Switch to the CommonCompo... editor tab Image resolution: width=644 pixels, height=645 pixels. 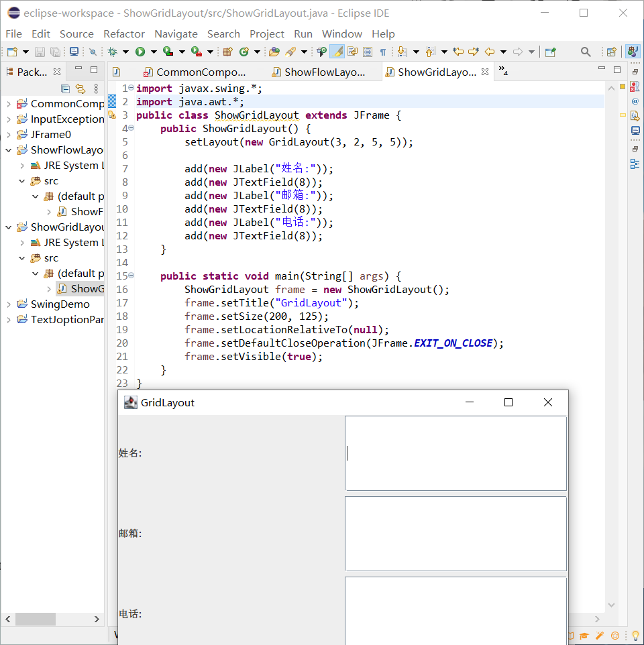pyautogui.click(x=200, y=72)
